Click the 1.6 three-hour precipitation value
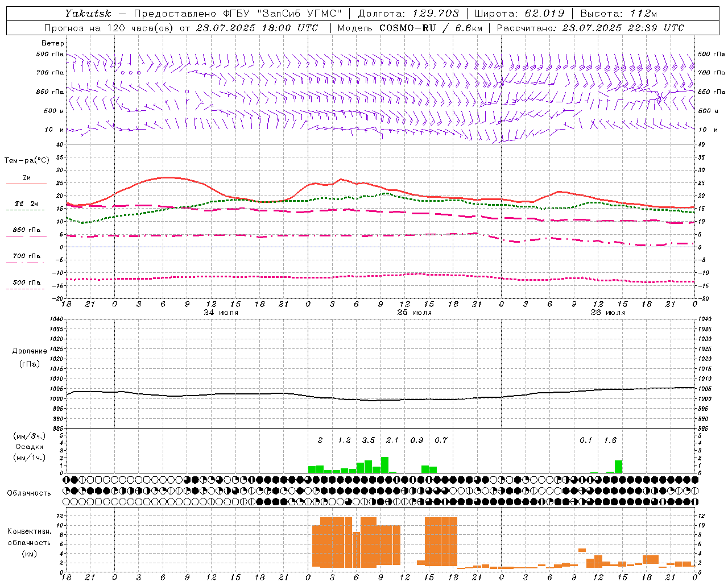728x582 pixels. point(610,440)
